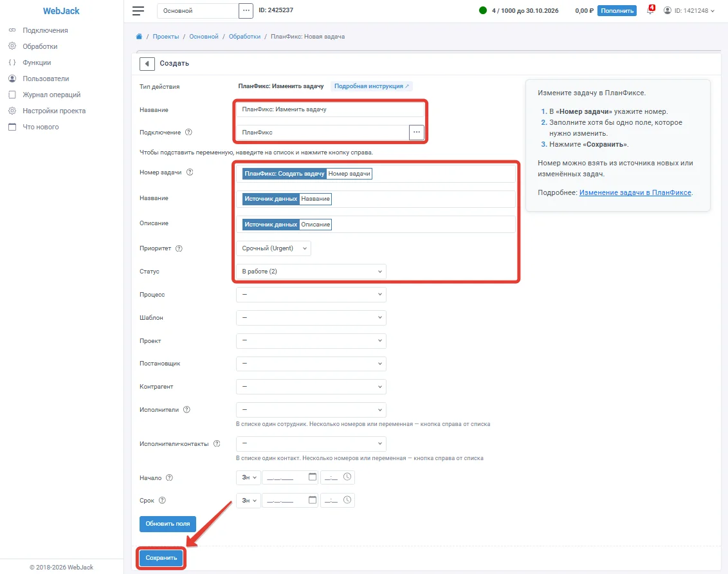Expand the Шаблон dropdown
728x574 pixels.
pyautogui.click(x=311, y=318)
